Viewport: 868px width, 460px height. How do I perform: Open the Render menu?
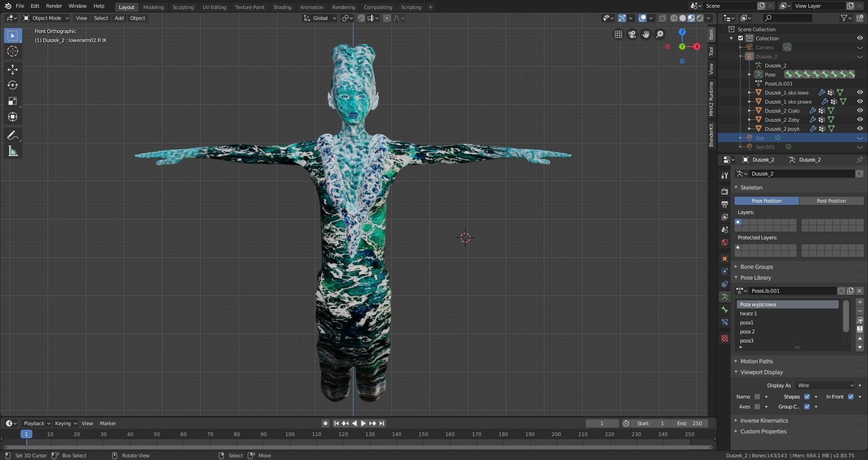coord(54,6)
